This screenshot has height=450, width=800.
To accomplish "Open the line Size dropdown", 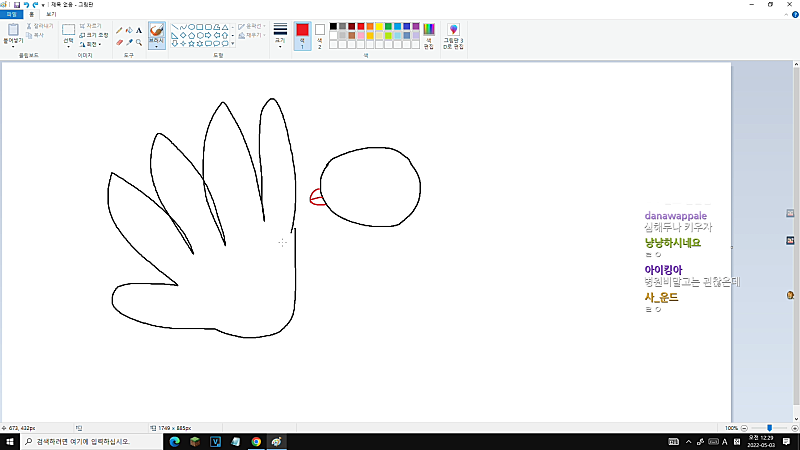I will 280,36.
